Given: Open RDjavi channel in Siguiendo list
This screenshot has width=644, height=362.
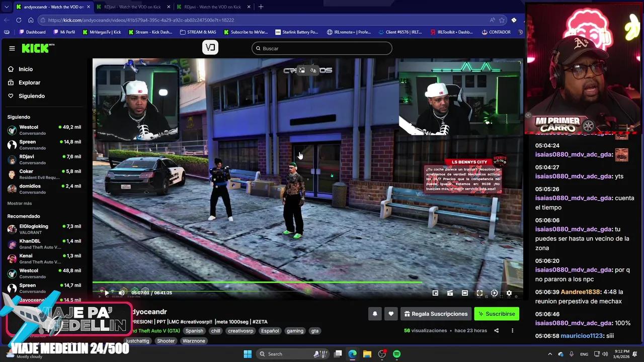Looking at the screenshot, I should (x=44, y=159).
